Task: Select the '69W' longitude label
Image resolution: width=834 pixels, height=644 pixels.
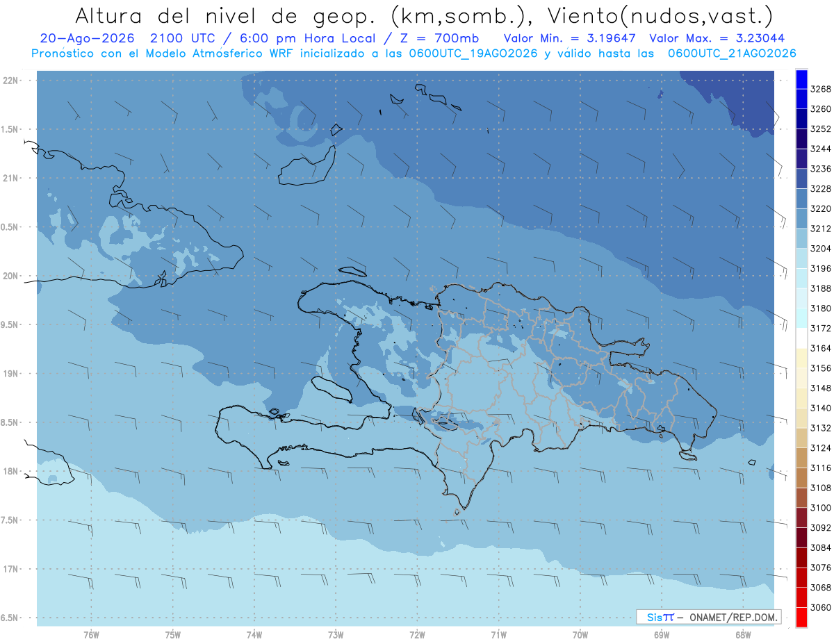Action: 662,635
